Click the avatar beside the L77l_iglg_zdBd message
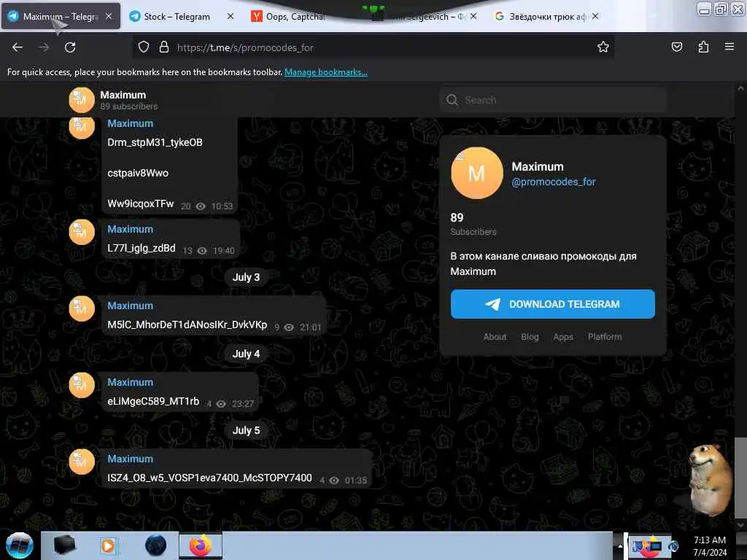 pos(82,233)
